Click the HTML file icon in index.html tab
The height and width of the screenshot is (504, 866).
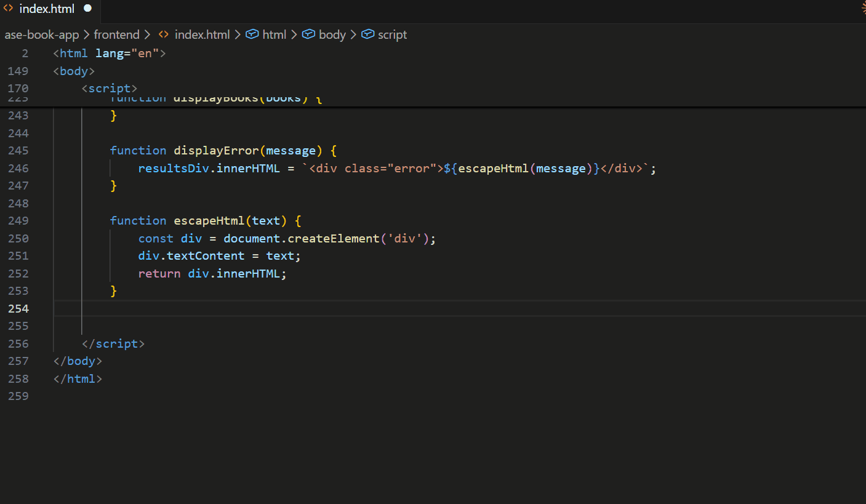9,9
